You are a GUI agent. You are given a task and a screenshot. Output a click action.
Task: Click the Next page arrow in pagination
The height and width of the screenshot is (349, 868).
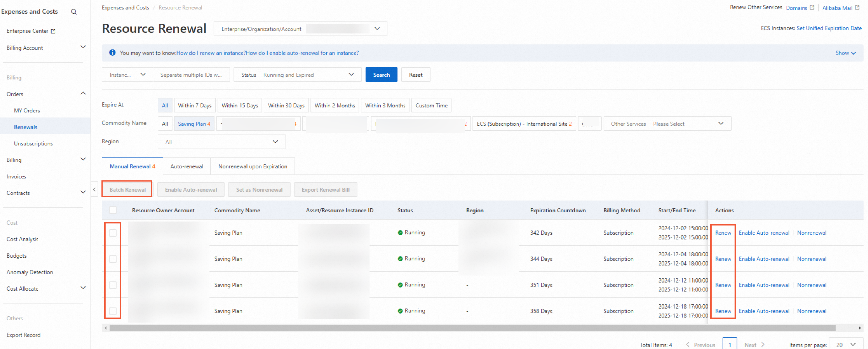[x=763, y=344]
